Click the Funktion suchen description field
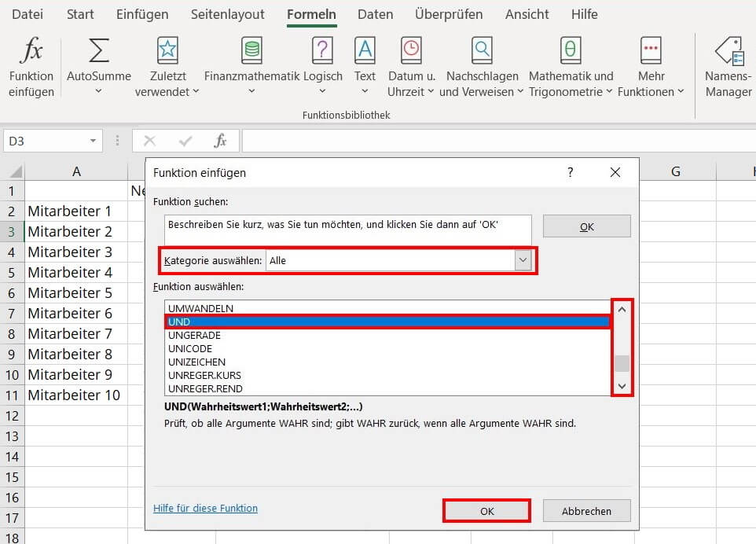This screenshot has height=544, width=756. click(x=347, y=230)
